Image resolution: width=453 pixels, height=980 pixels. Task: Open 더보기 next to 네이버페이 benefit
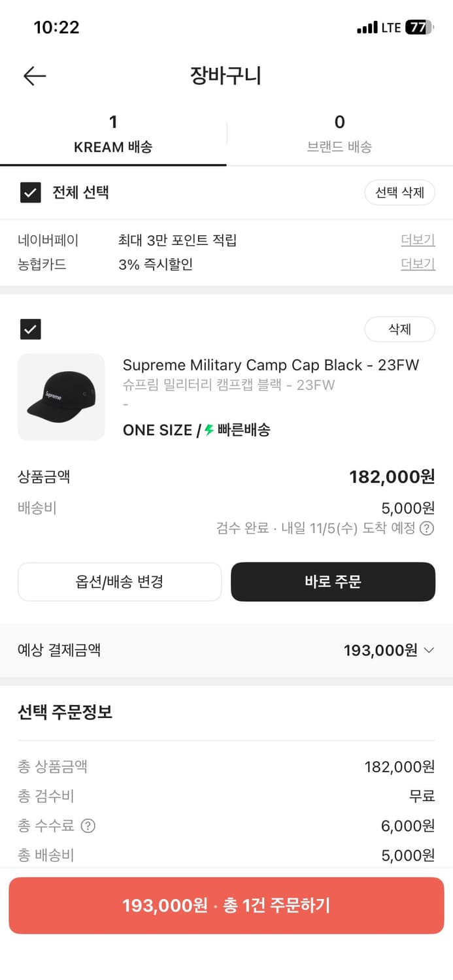[418, 240]
